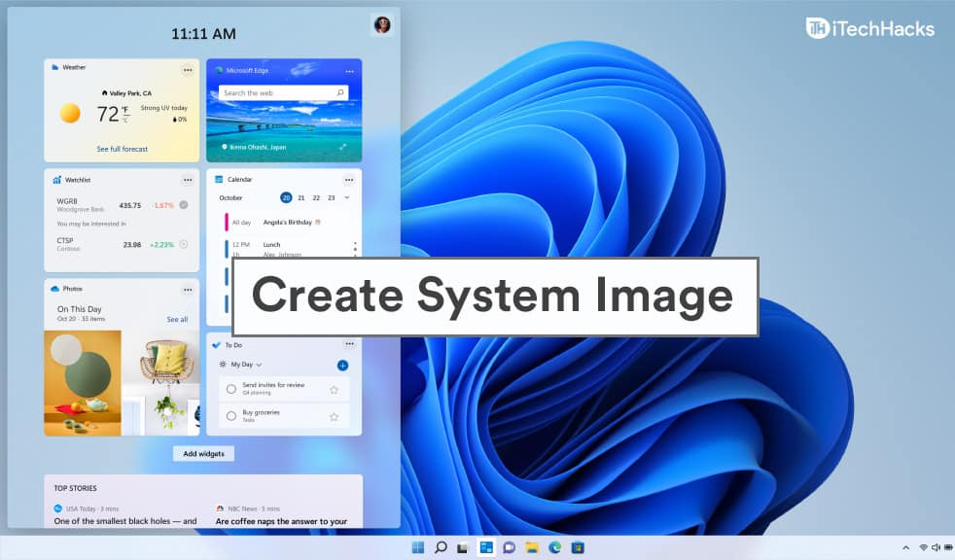Click See all in Photos widget
The height and width of the screenshot is (560, 955).
[177, 319]
